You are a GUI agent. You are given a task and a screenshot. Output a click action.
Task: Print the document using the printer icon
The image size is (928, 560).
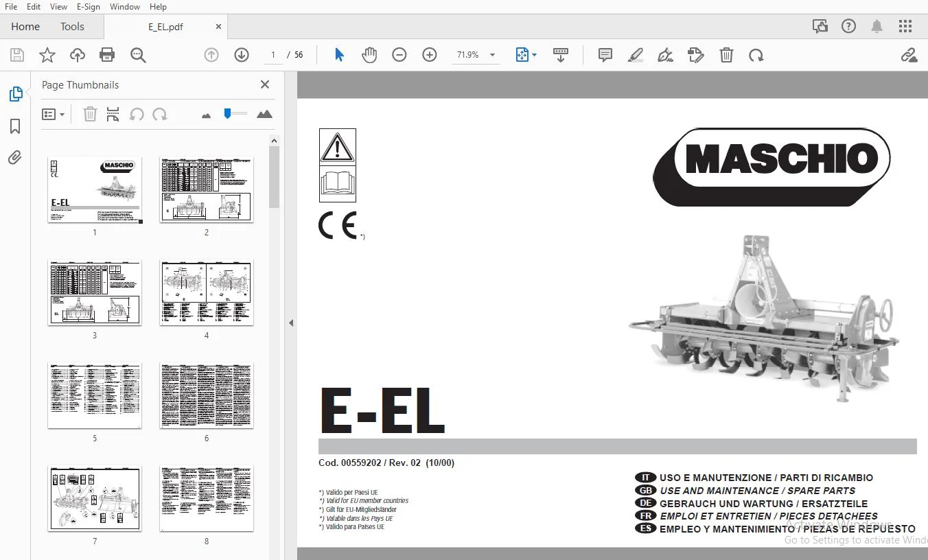(x=107, y=56)
